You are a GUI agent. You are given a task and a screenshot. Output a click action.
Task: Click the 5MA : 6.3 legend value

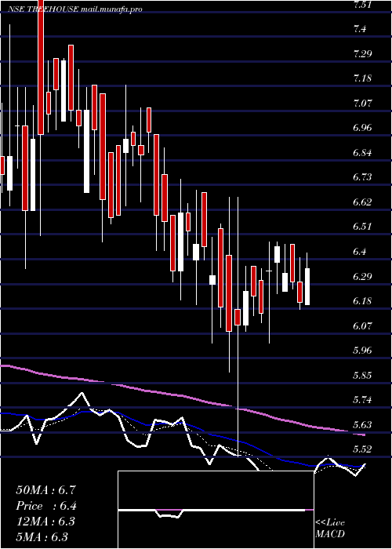point(42,536)
